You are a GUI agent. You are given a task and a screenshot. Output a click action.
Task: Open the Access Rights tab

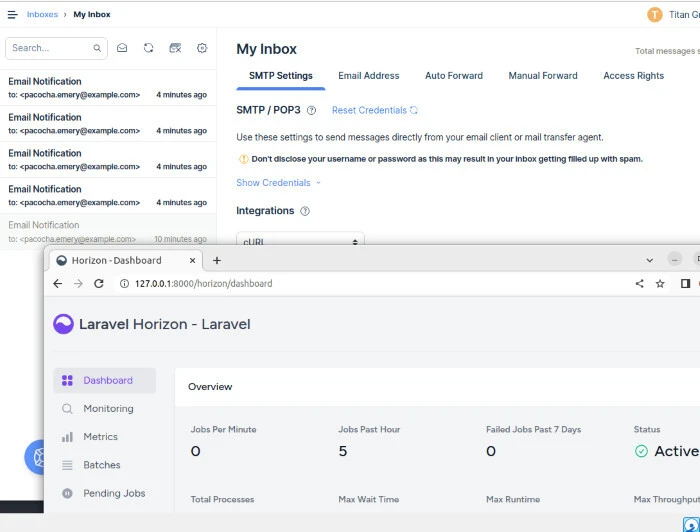(633, 76)
